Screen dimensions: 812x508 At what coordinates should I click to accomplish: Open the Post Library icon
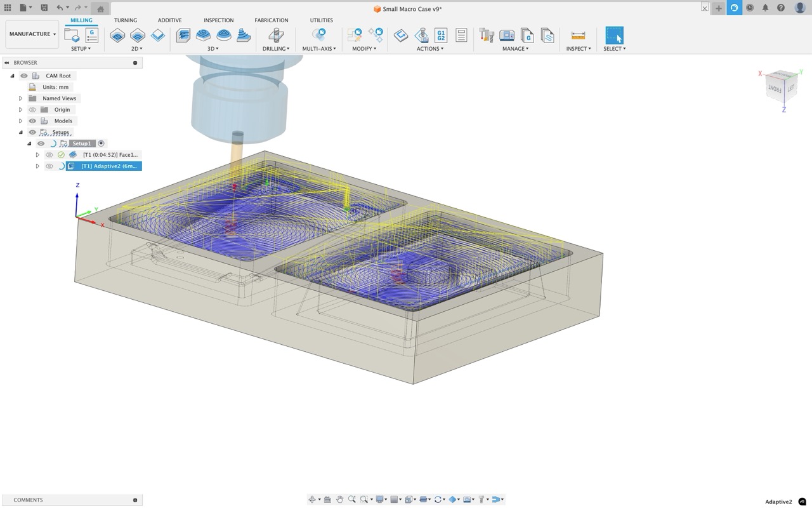click(x=527, y=36)
